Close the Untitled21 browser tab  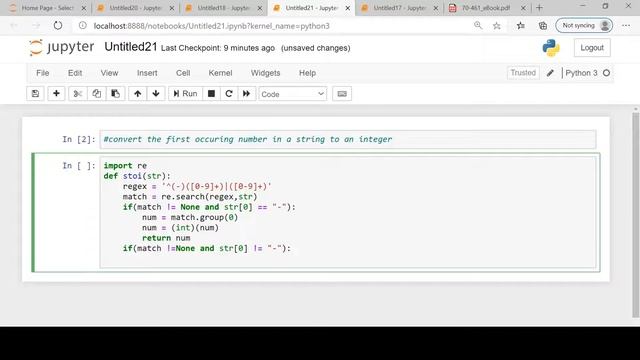[348, 8]
